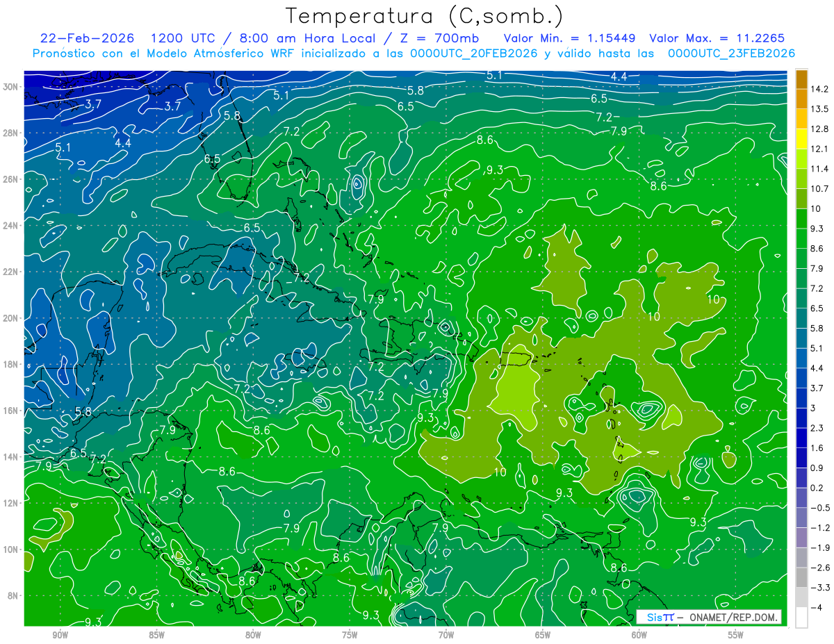The image size is (834, 644).
Task: Click legend swatch between 10.7 and 11.4
Action: pyautogui.click(x=801, y=179)
